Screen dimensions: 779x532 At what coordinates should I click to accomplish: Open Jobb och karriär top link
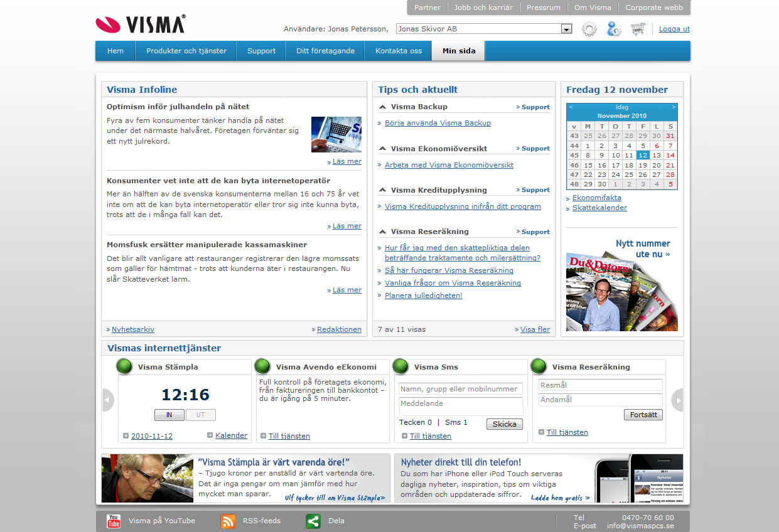483,8
